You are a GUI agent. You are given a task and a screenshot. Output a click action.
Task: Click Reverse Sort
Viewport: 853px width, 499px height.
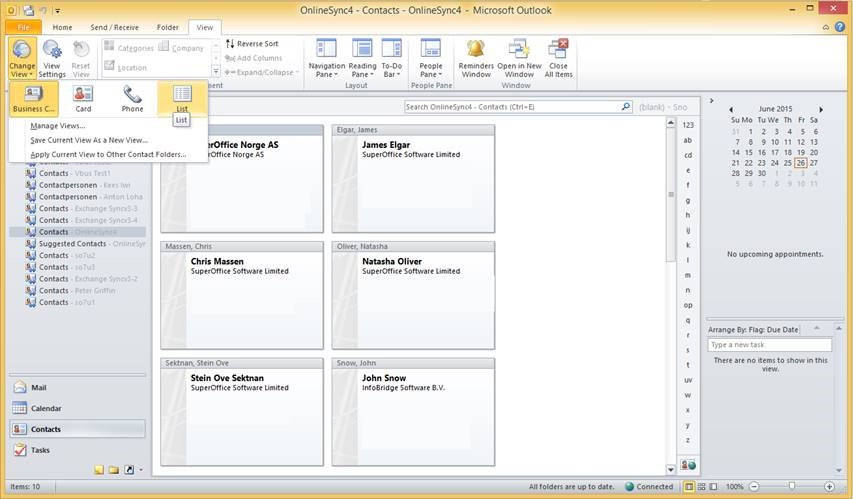(252, 44)
